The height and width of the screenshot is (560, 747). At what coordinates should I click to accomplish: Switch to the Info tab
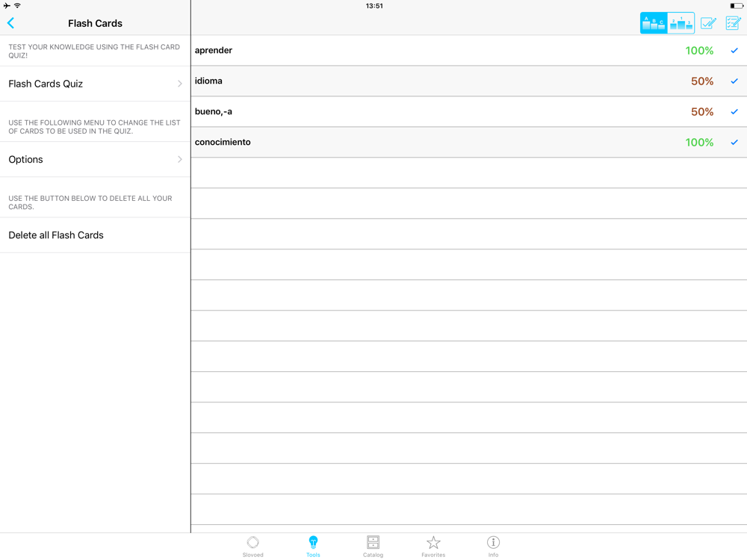click(x=493, y=547)
